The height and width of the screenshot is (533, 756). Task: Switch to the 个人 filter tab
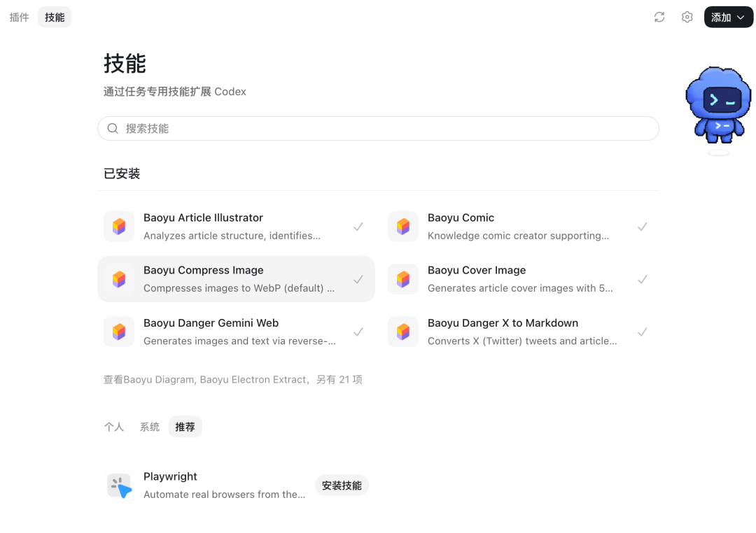click(114, 427)
